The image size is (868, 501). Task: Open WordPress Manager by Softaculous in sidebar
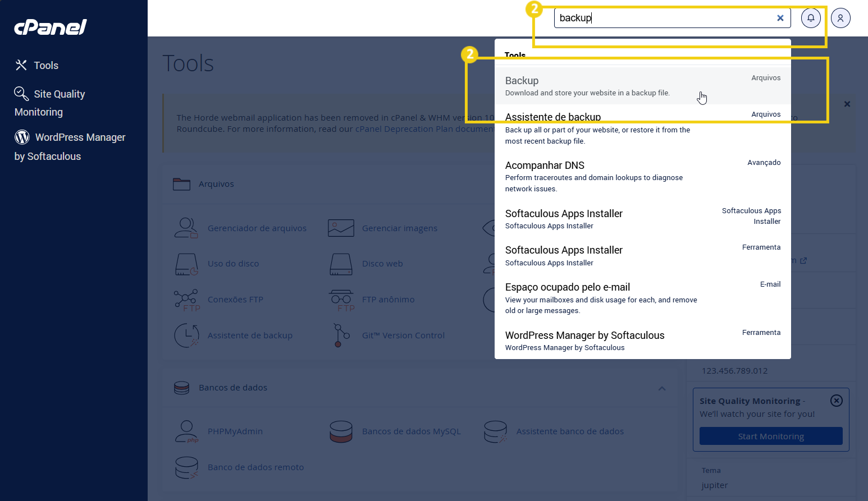70,146
